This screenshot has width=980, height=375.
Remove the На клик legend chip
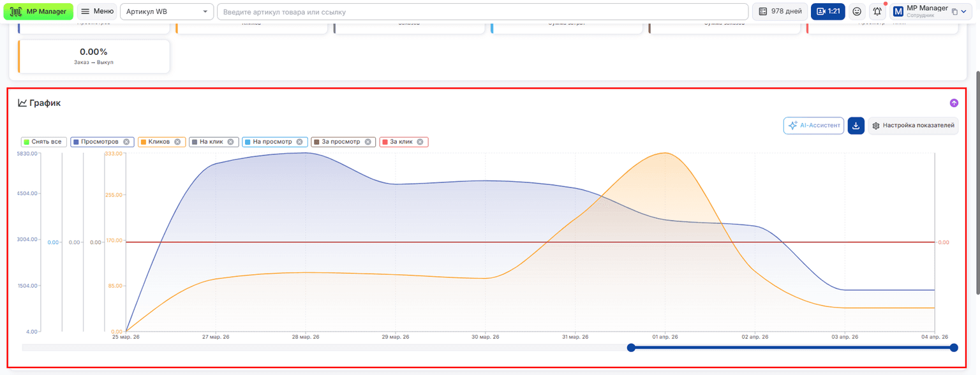tap(230, 142)
